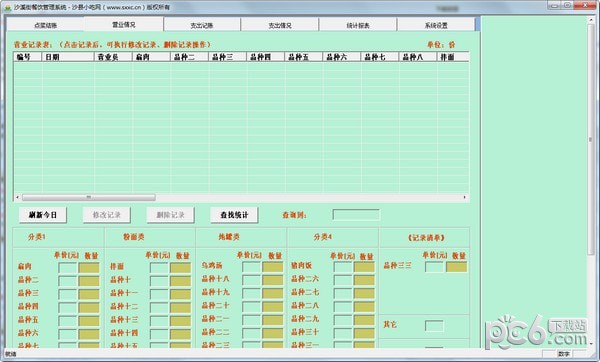Click the 其它 amount input field
The width and height of the screenshot is (600, 362).
tap(434, 326)
